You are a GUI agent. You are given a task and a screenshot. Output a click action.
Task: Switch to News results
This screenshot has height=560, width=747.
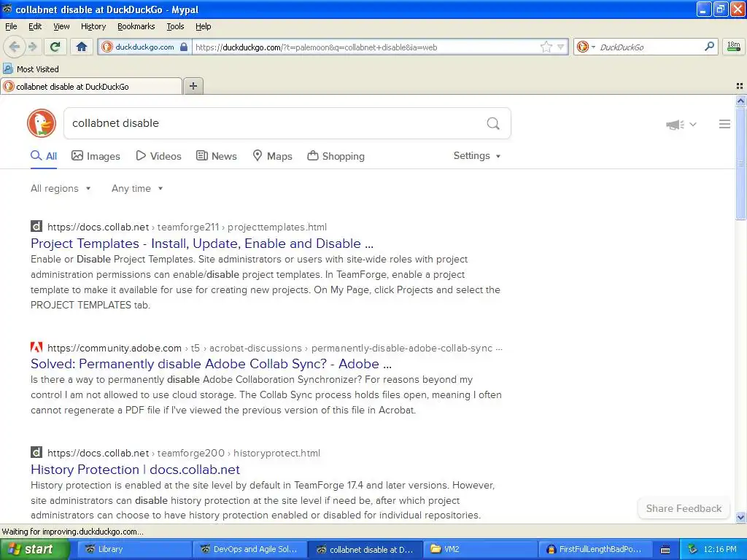point(216,156)
